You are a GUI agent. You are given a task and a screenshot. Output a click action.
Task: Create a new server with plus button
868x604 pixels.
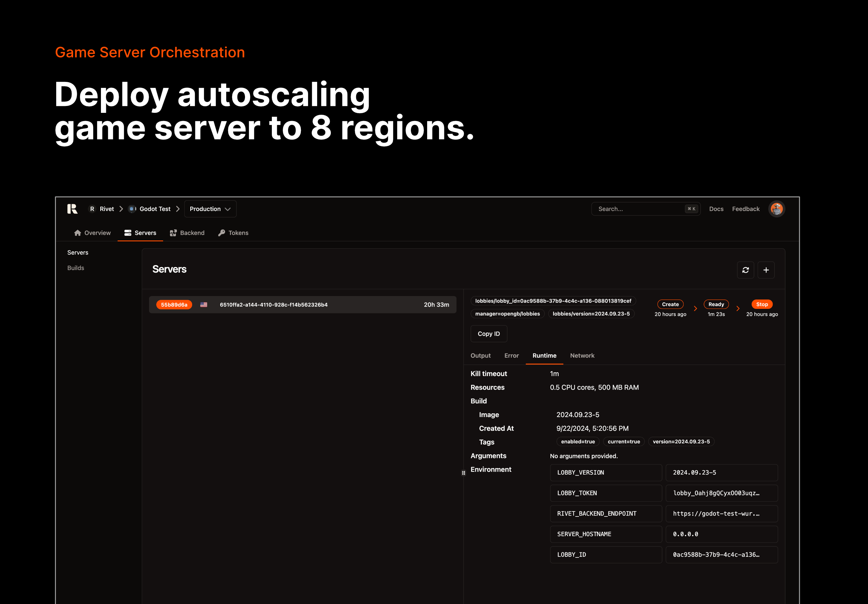click(x=766, y=270)
